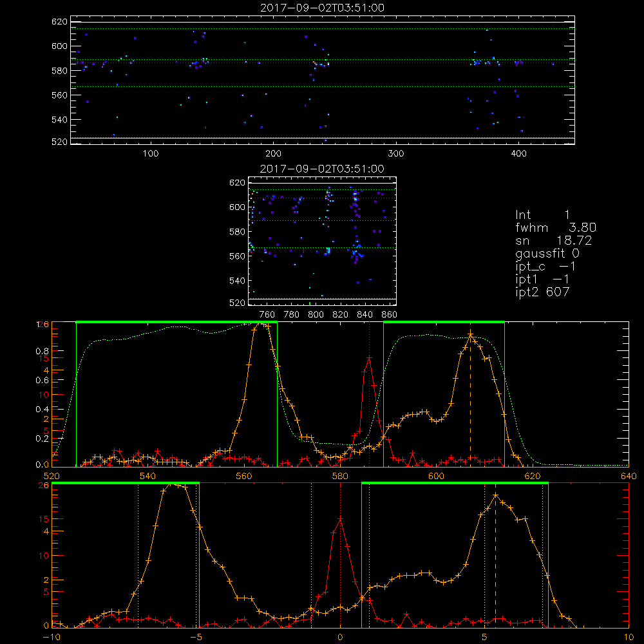Click dashed orange marker line in bottom plot
This screenshot has height=644, width=644.
click(x=495, y=561)
